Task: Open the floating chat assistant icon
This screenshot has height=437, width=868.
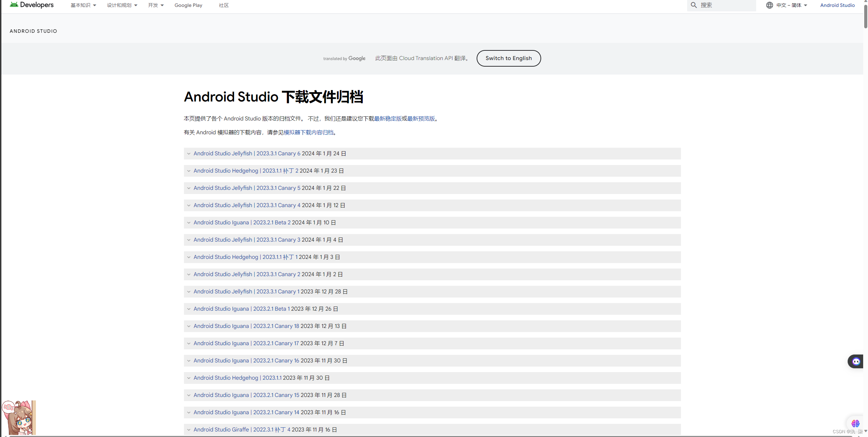Action: [856, 361]
